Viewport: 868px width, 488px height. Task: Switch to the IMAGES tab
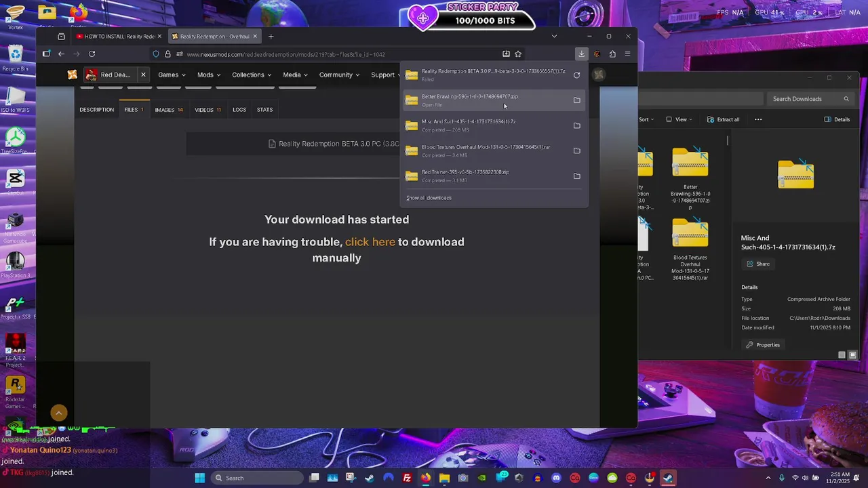click(168, 110)
